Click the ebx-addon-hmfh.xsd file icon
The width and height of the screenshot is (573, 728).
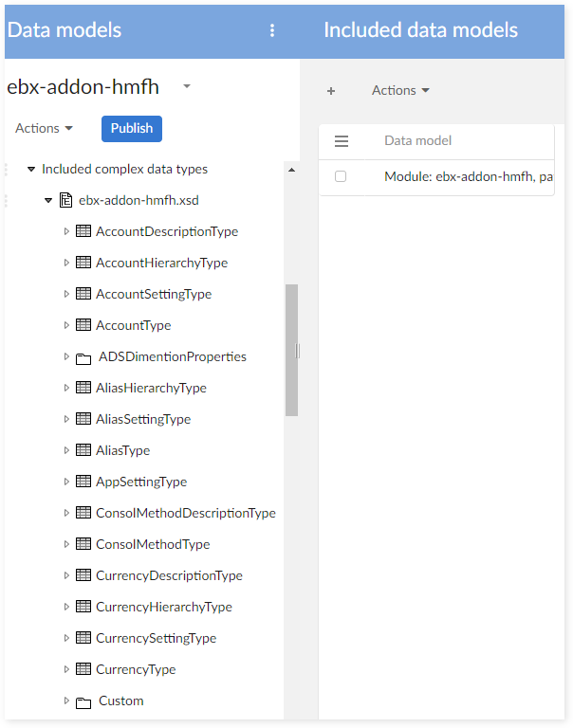click(x=65, y=200)
